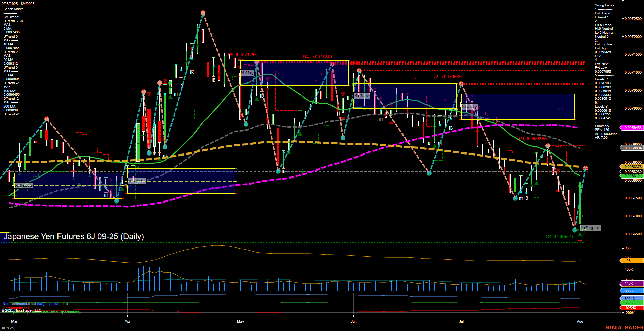Click the Jul label on the time axis
Viewport: 644px width, 331px height.
pyautogui.click(x=461, y=321)
